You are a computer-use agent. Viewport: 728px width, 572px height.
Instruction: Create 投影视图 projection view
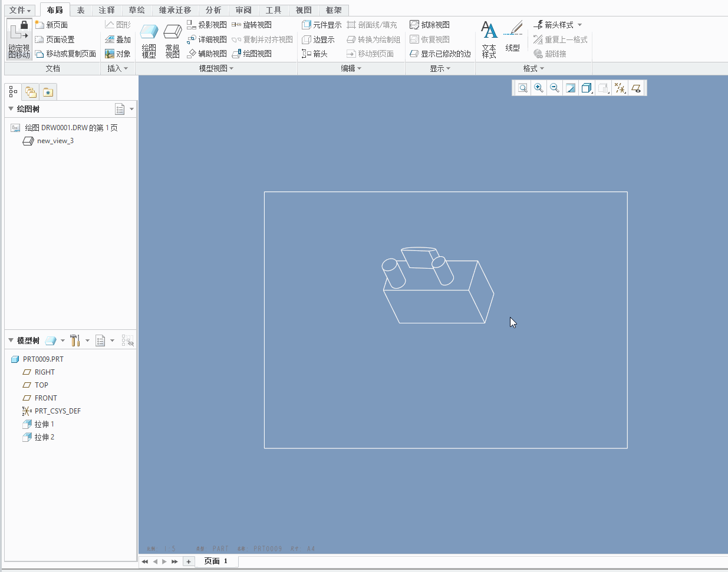(x=207, y=25)
